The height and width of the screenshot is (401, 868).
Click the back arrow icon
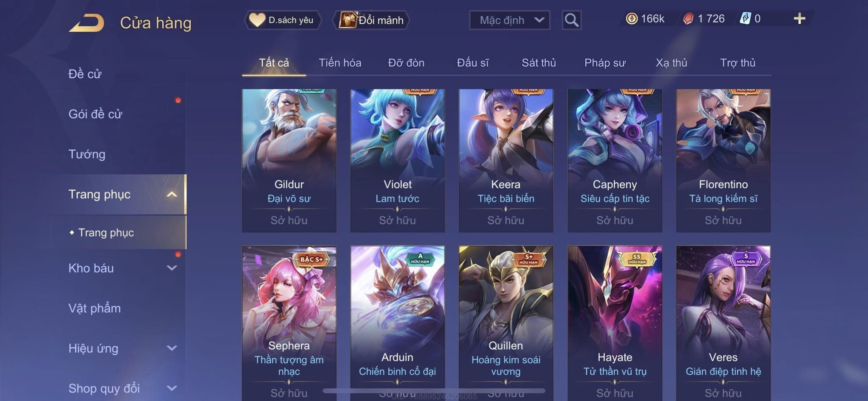[x=86, y=23]
